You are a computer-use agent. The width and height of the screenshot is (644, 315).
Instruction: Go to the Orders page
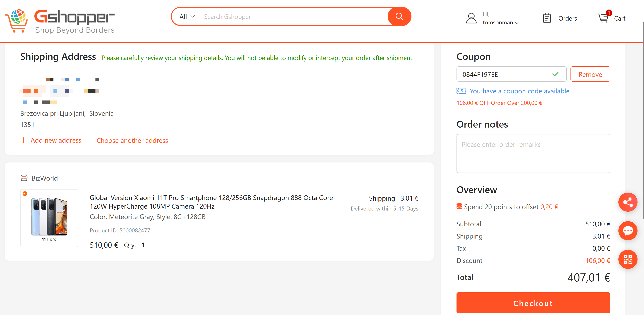click(x=567, y=18)
